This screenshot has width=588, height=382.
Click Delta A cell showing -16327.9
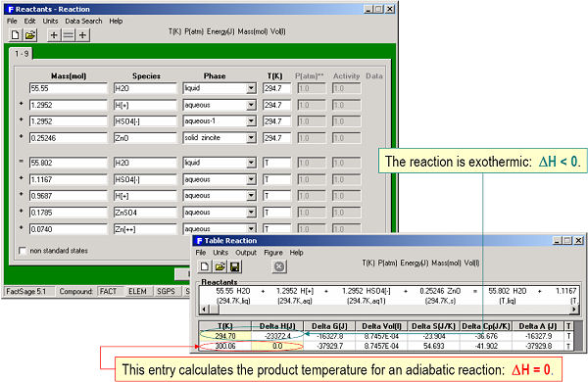(538, 336)
